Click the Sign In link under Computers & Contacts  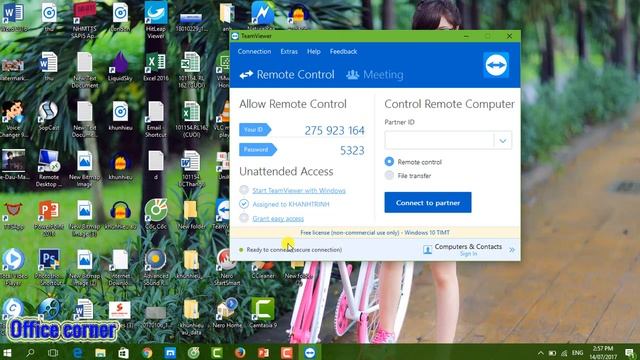click(x=468, y=254)
